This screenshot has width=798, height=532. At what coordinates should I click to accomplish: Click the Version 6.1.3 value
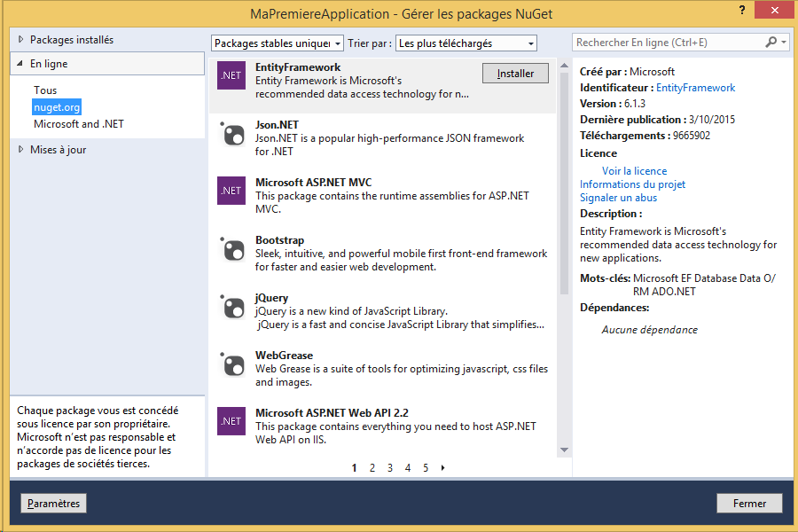pos(635,104)
